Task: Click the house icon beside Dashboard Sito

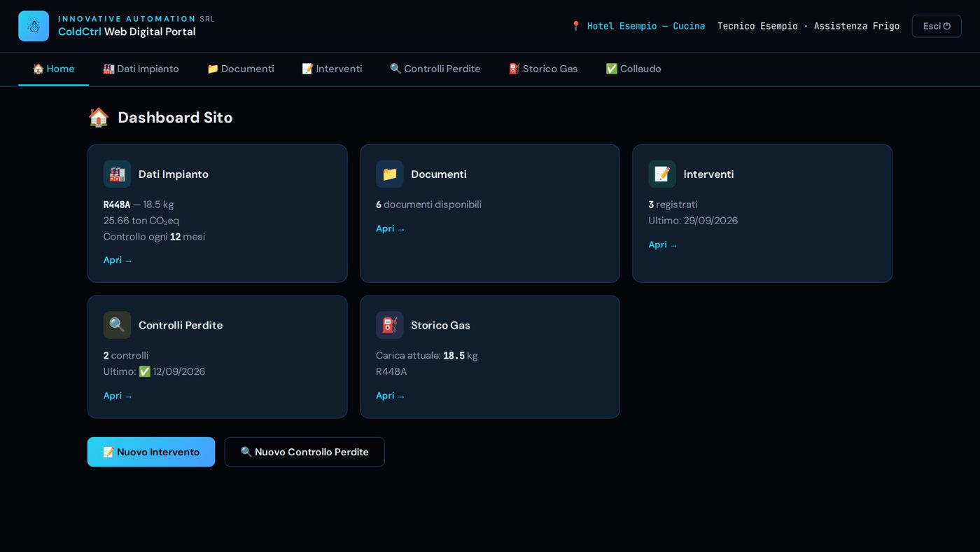Action: click(x=99, y=117)
